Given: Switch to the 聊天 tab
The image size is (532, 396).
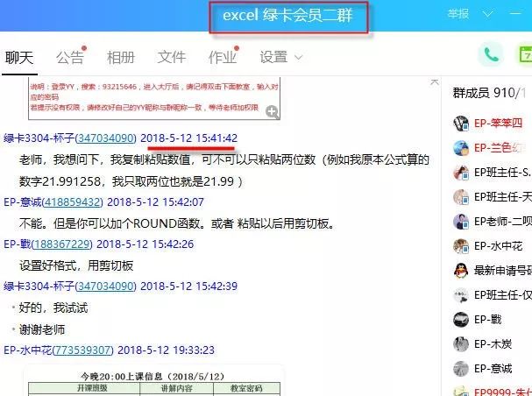Looking at the screenshot, I should click(19, 57).
